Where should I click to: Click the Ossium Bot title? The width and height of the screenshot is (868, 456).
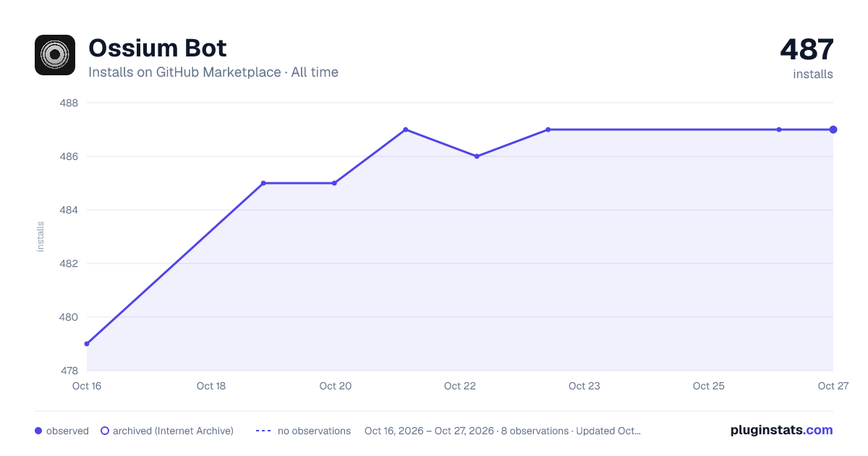[158, 48]
